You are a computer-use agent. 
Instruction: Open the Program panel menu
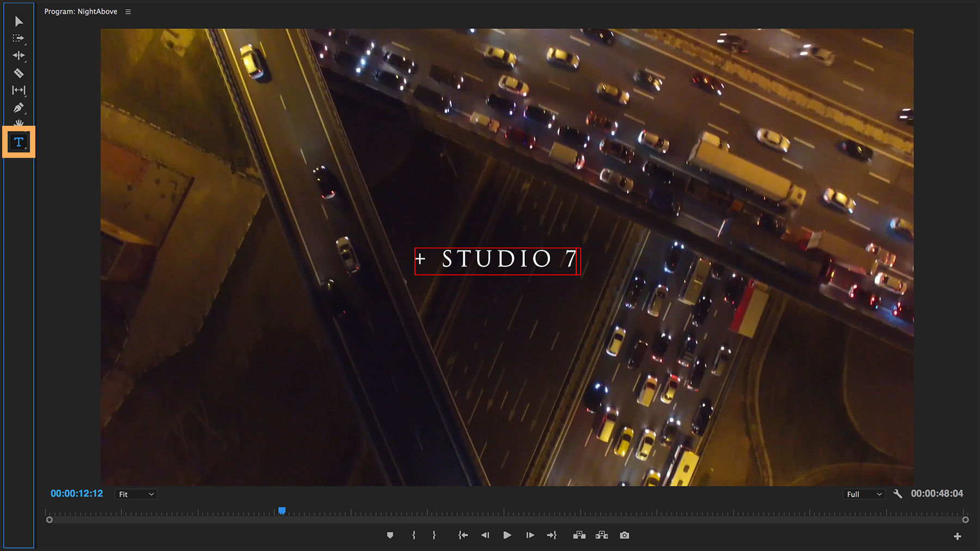coord(127,11)
